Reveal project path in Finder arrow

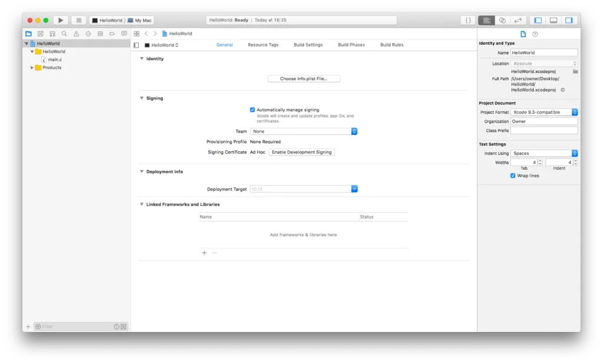[x=562, y=90]
